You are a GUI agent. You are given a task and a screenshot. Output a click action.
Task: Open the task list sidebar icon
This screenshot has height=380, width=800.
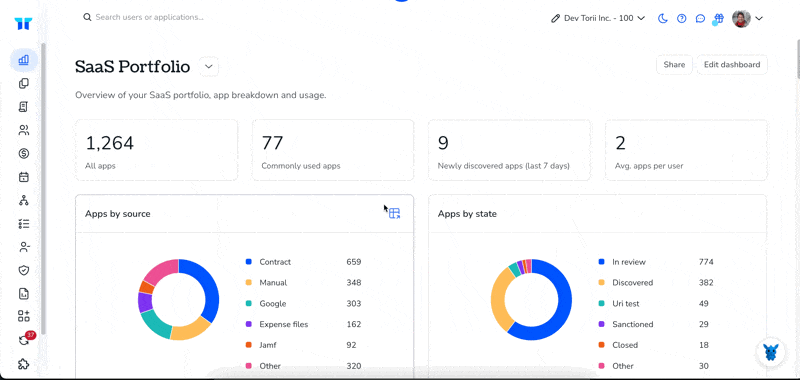click(23, 223)
